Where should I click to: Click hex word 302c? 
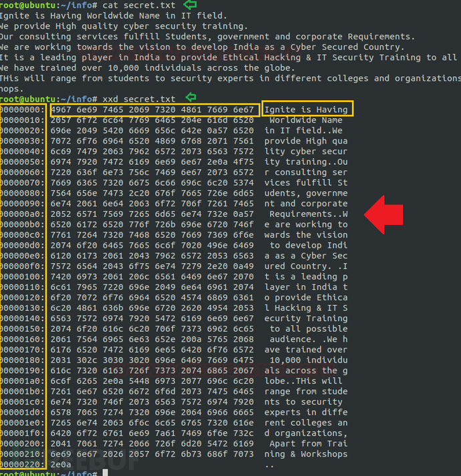pos(87,360)
